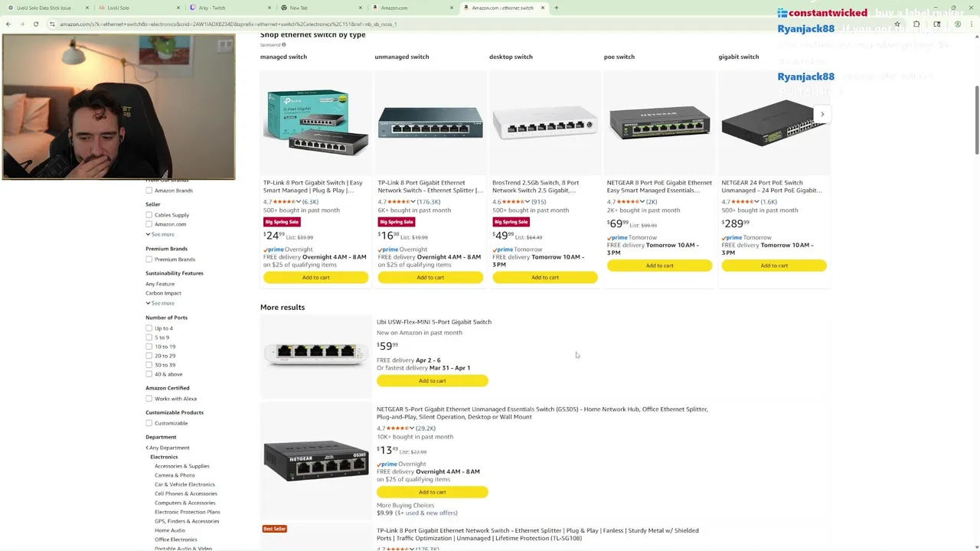Bookmark this page with the star icon
This screenshot has height=551, width=980.
897,24
